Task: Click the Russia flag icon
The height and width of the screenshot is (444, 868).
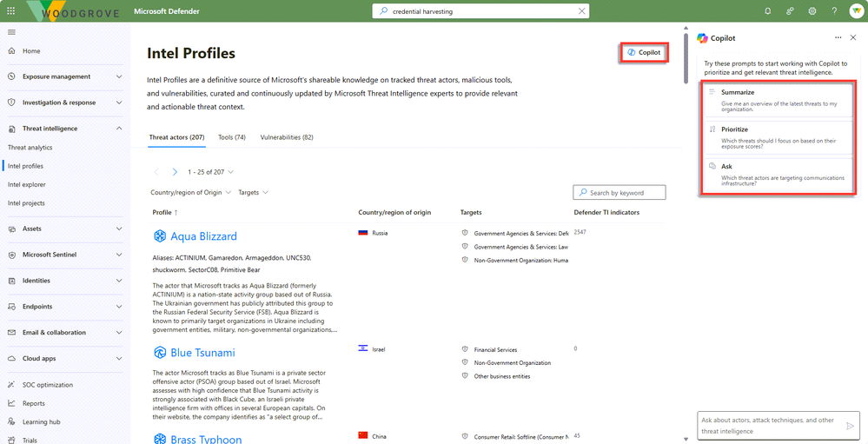Action: 363,233
